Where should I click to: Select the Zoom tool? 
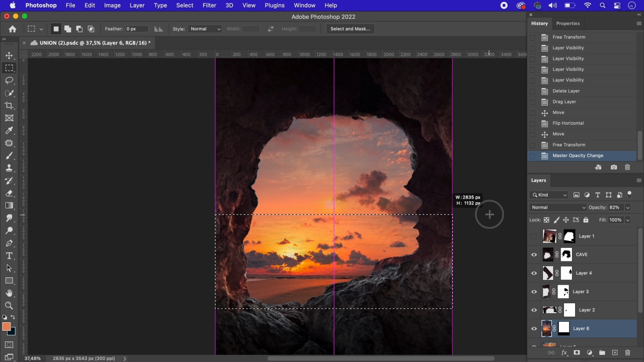(x=9, y=306)
